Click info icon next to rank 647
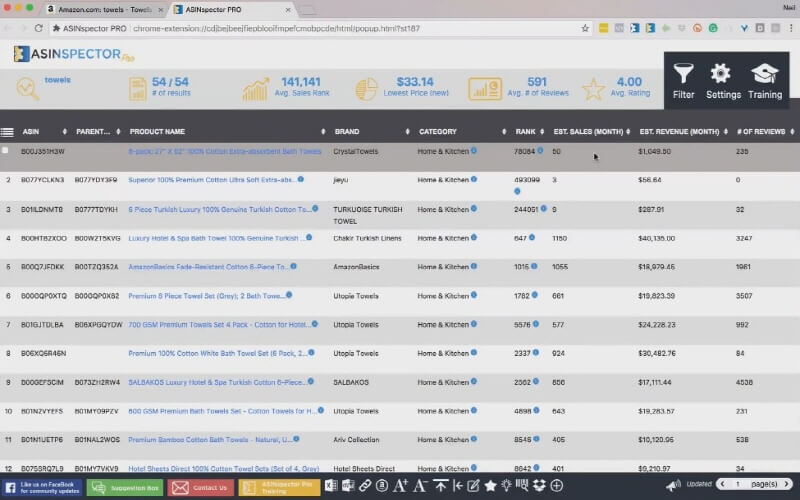This screenshot has height=500, width=800. point(532,237)
